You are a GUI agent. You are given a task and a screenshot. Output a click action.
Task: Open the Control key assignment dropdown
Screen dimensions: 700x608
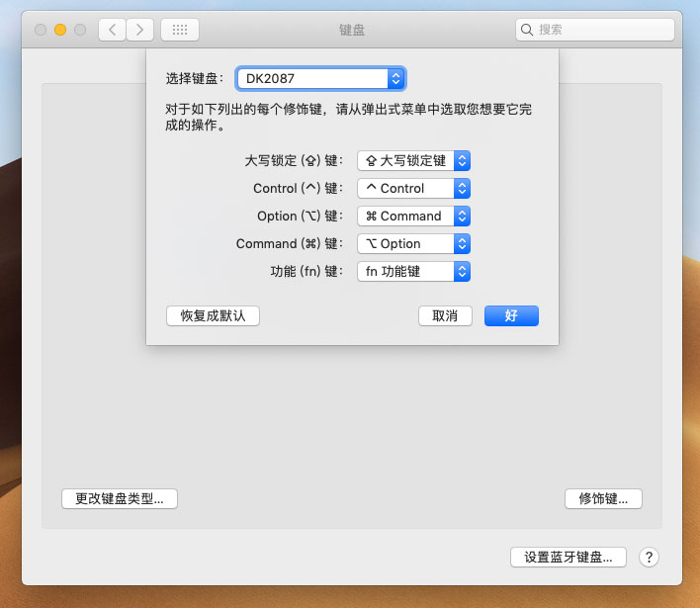[x=413, y=189]
